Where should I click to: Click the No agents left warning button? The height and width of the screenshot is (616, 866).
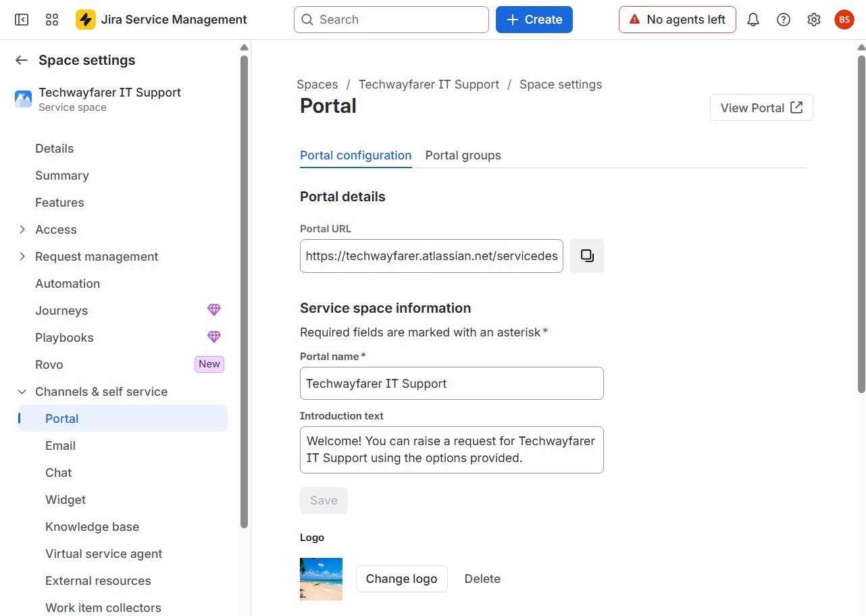(678, 20)
